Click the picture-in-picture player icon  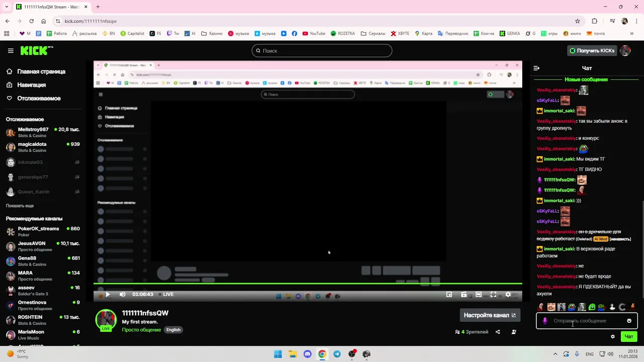tap(449, 295)
